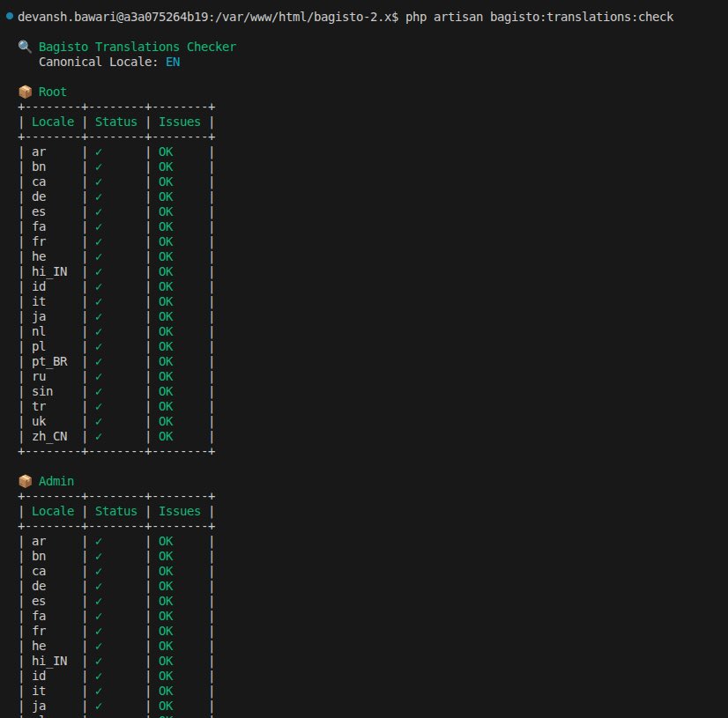Click the 'OK' issue in Root table's ca row

pyautogui.click(x=166, y=182)
